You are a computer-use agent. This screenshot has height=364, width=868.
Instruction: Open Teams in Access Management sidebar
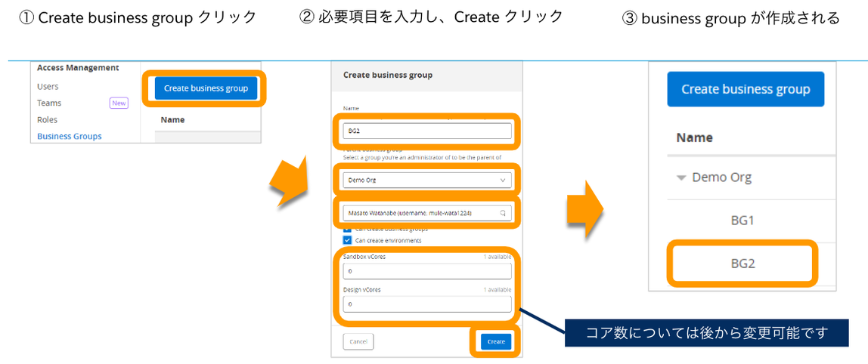pos(49,103)
